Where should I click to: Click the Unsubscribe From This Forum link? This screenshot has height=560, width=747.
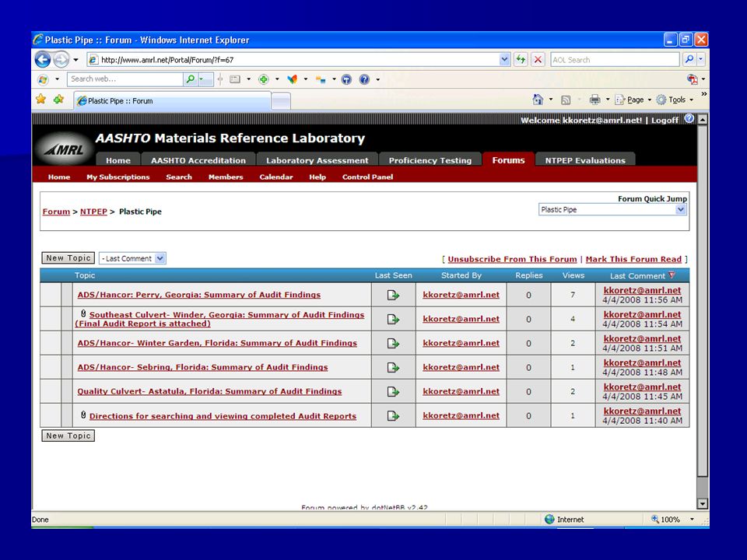coord(512,260)
